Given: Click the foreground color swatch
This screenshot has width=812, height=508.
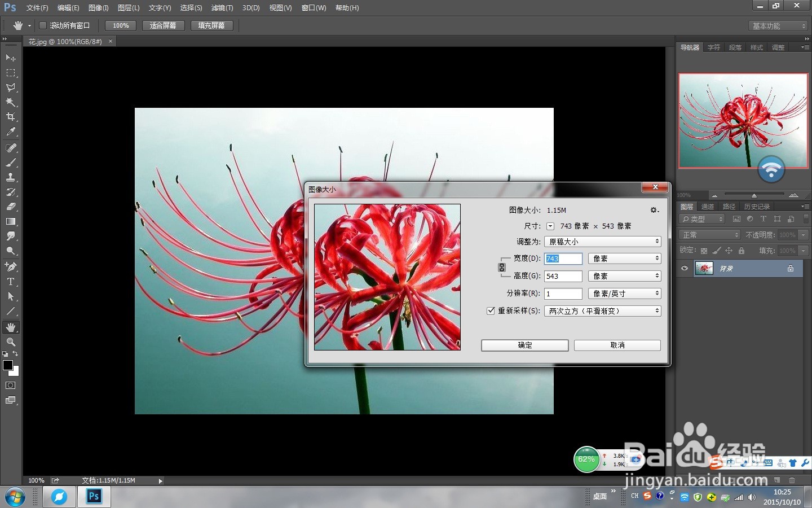Looking at the screenshot, I should (x=7, y=365).
